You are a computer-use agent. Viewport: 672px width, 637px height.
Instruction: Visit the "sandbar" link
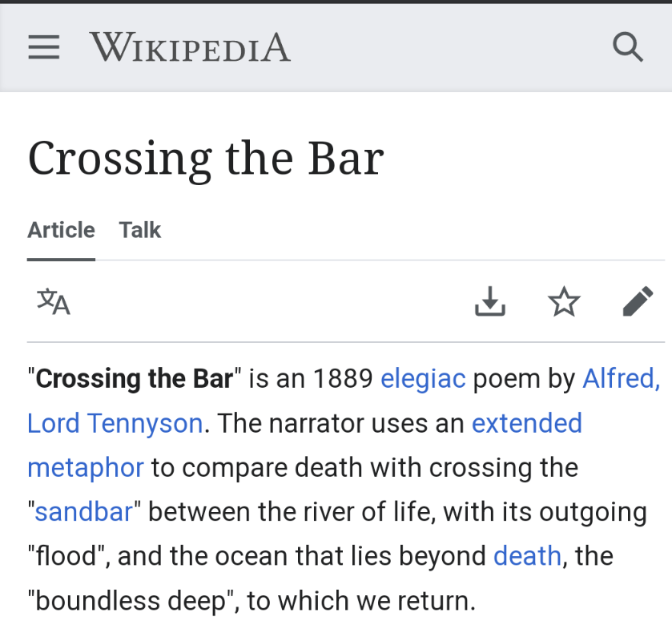click(x=83, y=512)
